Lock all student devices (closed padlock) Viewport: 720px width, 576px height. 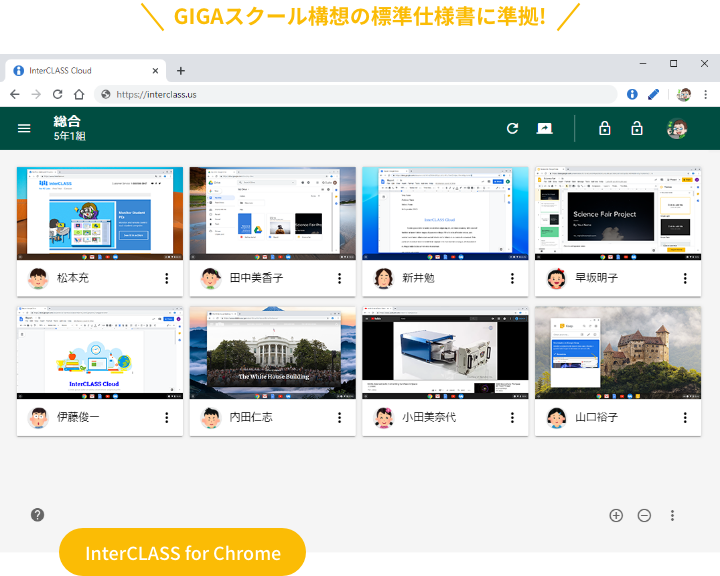point(605,129)
